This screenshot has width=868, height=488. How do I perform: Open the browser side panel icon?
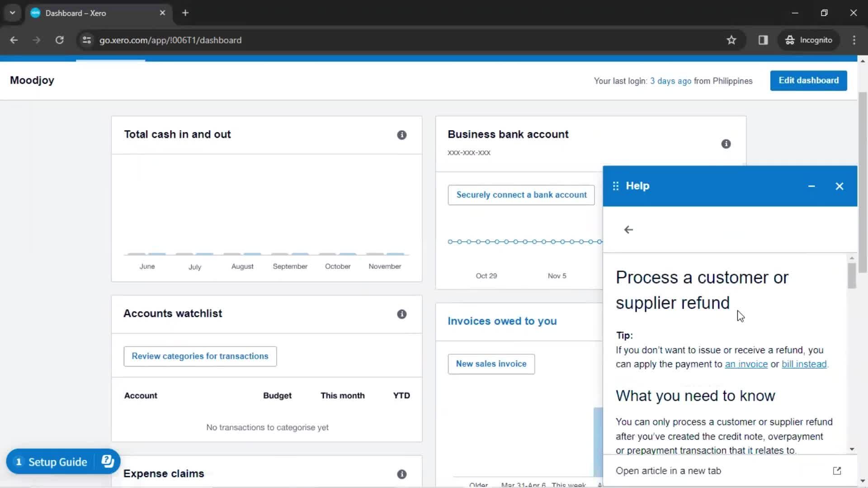tap(763, 40)
